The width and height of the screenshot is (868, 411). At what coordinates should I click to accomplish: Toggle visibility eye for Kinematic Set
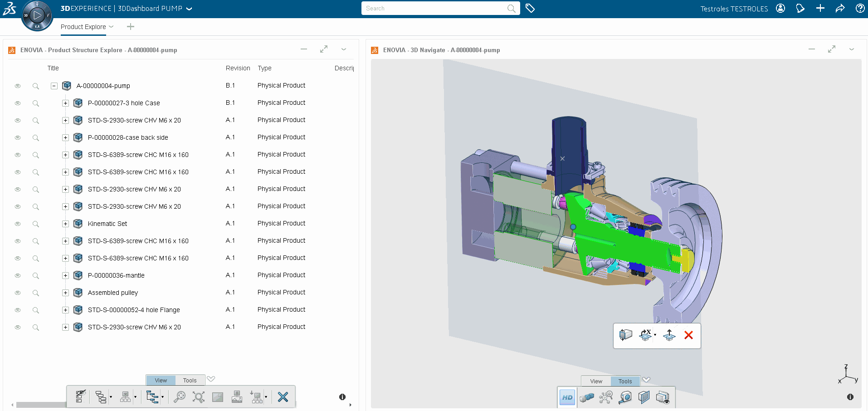click(18, 224)
